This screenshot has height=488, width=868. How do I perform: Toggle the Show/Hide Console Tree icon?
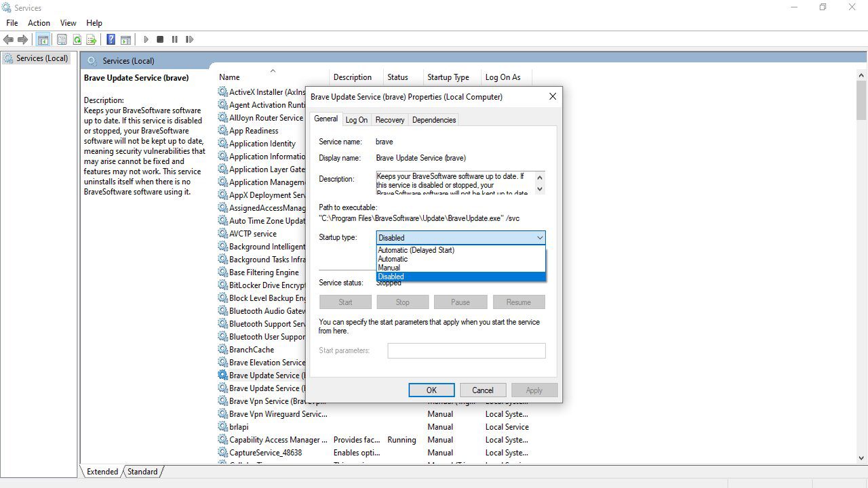click(x=43, y=40)
